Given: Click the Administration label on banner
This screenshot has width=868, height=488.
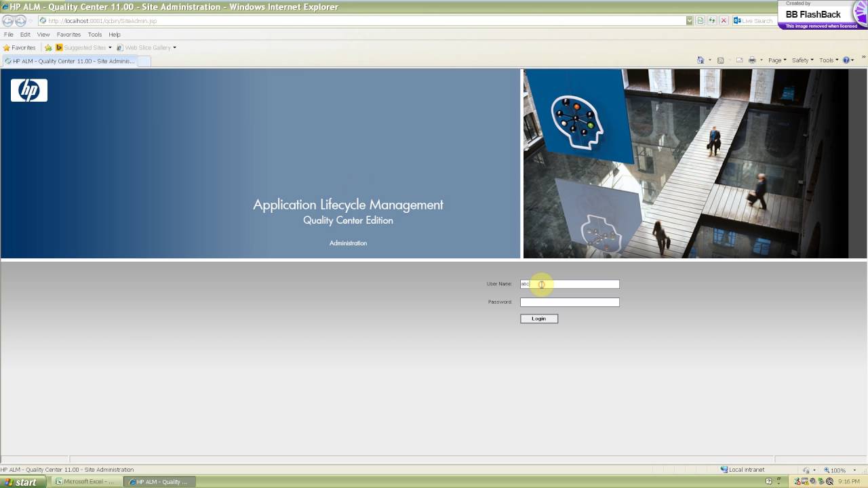Looking at the screenshot, I should click(x=348, y=243).
